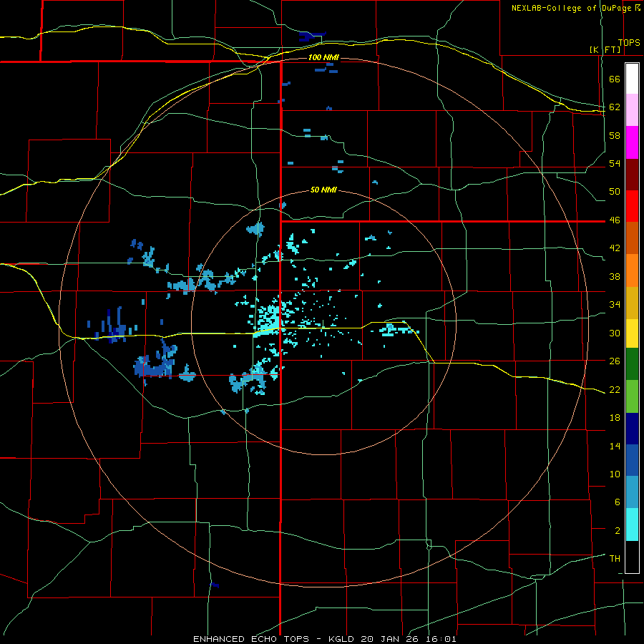Click the legend value 42
644x644 pixels.
[x=615, y=248]
